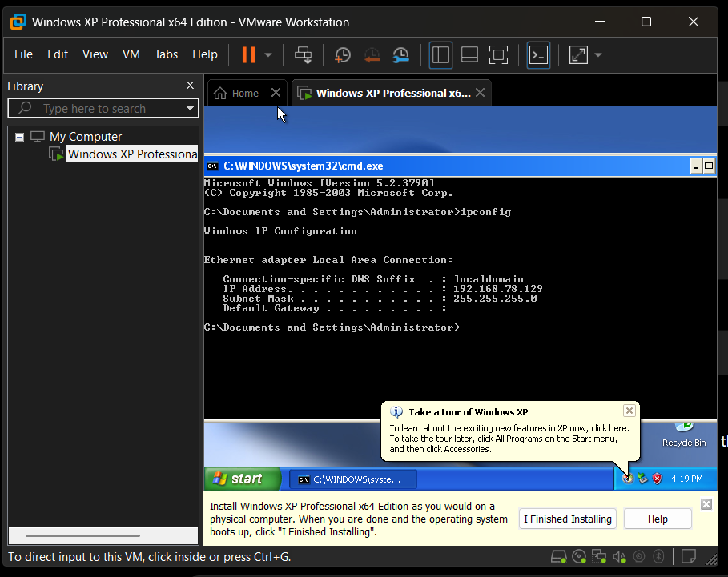
Task: Take a snapshot of this virtual machine
Action: (x=343, y=54)
